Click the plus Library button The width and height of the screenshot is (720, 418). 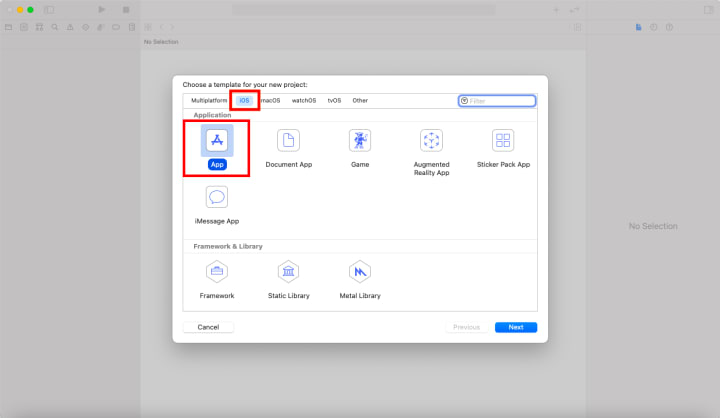point(556,10)
